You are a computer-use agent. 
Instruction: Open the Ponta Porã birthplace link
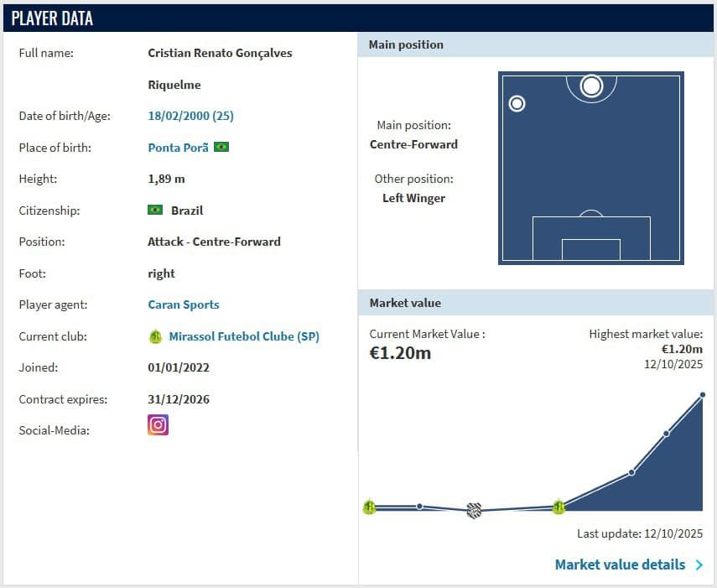click(x=179, y=148)
